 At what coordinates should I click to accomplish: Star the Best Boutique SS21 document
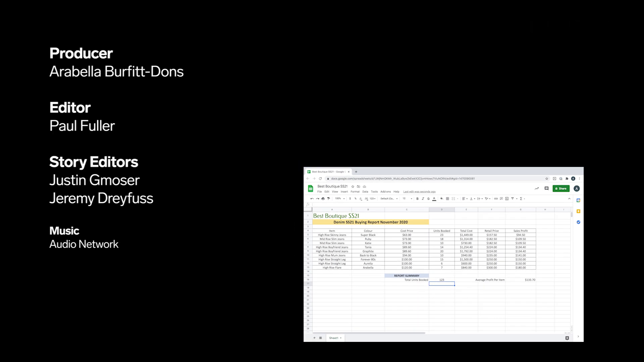[353, 187]
